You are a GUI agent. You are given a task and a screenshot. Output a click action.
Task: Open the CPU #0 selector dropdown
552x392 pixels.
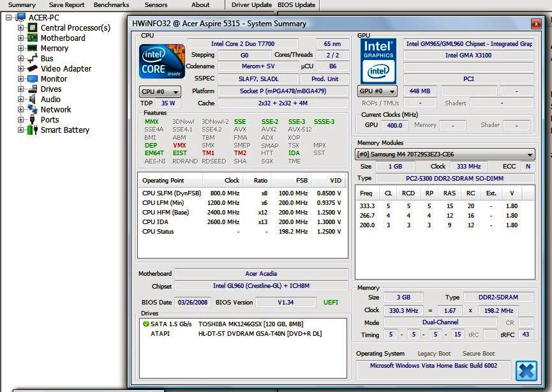160,91
